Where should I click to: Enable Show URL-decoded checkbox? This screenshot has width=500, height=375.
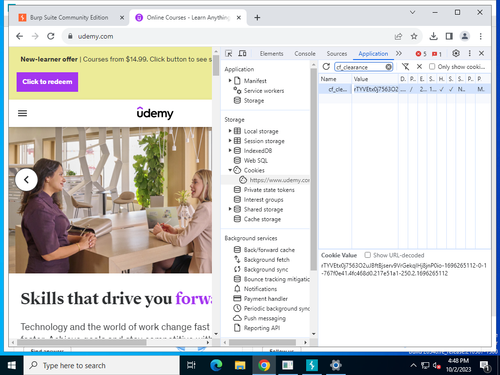[367, 255]
